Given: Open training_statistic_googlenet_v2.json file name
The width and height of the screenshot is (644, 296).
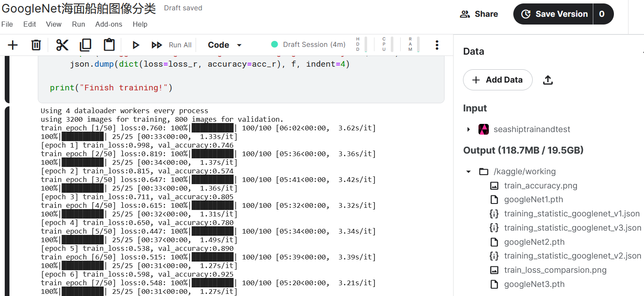Looking at the screenshot, I should pos(573,256).
